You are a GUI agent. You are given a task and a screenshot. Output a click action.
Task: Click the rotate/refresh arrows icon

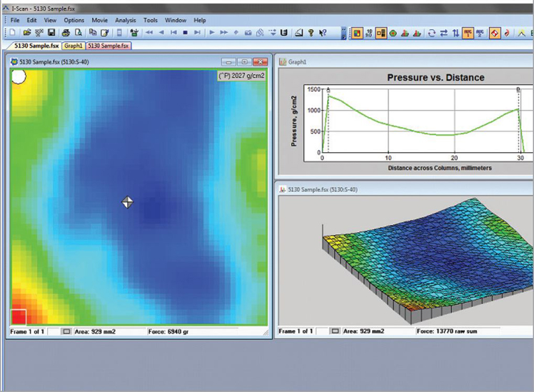point(430,33)
